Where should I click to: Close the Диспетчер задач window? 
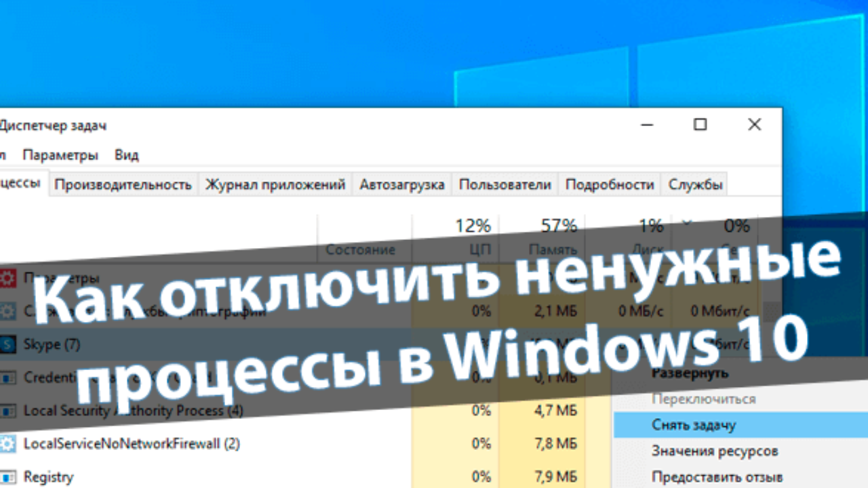(754, 125)
